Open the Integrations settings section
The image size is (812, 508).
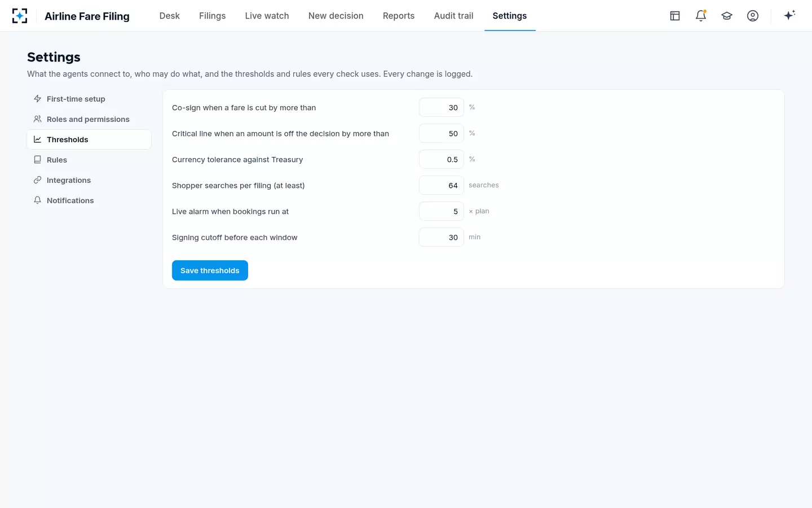[x=89, y=180]
